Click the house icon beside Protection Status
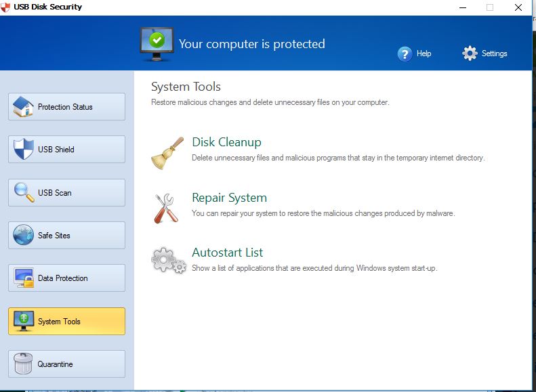This screenshot has height=392, width=536. coord(23,106)
